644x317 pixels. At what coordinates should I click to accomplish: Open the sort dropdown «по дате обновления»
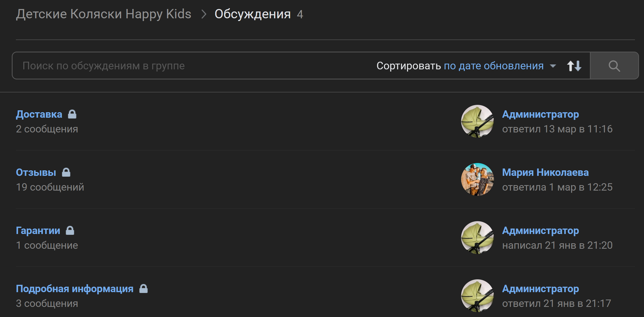(x=493, y=66)
